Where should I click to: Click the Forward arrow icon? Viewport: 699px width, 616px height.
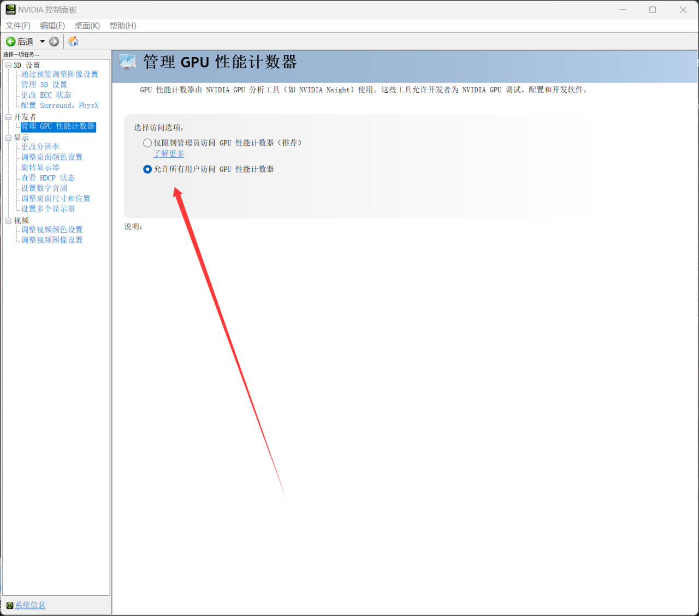[x=54, y=42]
